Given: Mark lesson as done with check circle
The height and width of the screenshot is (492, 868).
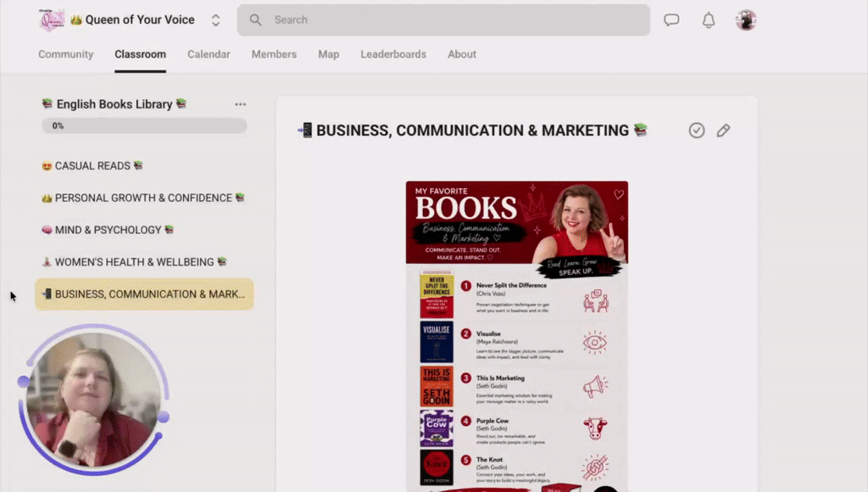Looking at the screenshot, I should tap(697, 130).
